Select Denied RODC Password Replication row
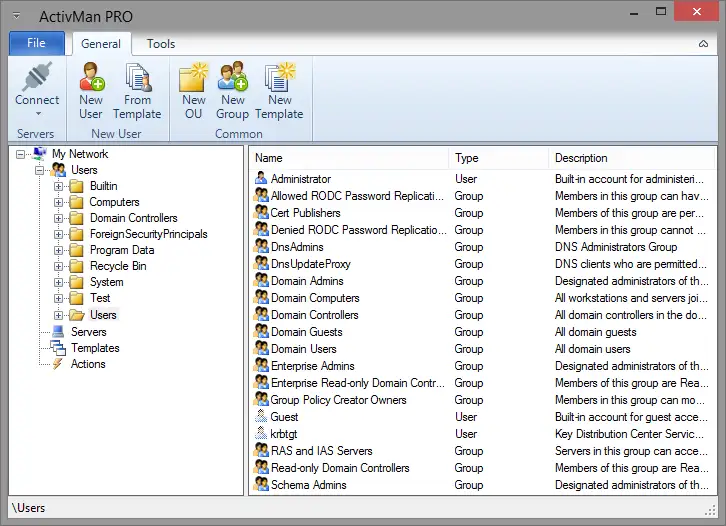 point(483,230)
